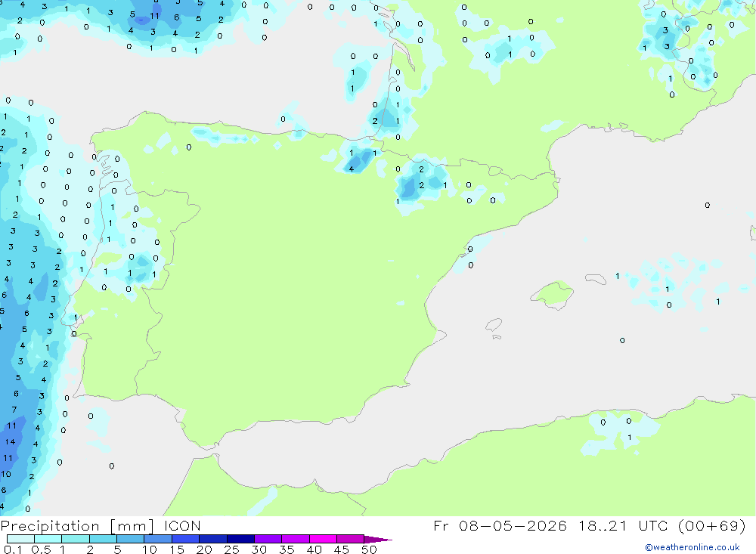
Task: Click the 'Precipitation [mm]' title text
Action: coord(77,526)
